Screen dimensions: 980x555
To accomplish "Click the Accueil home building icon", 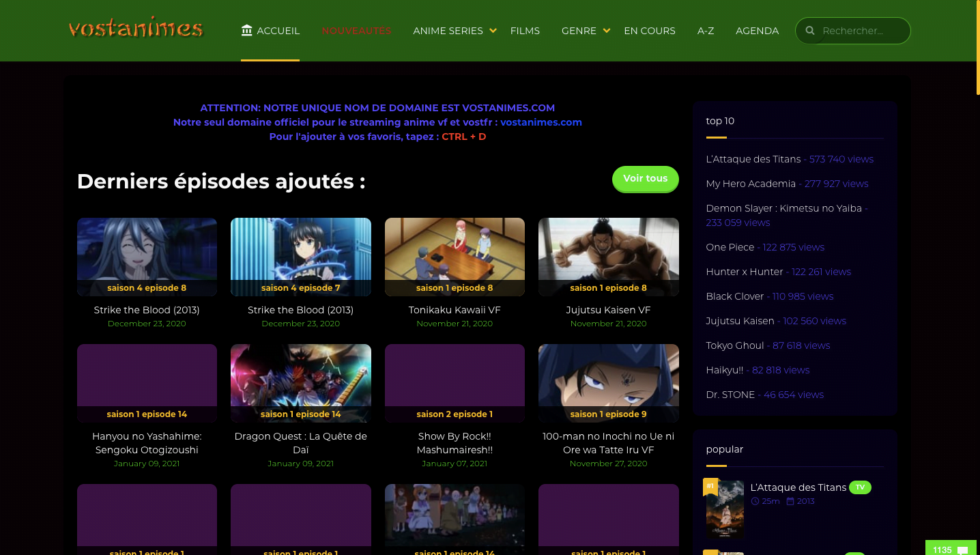I will [x=247, y=30].
